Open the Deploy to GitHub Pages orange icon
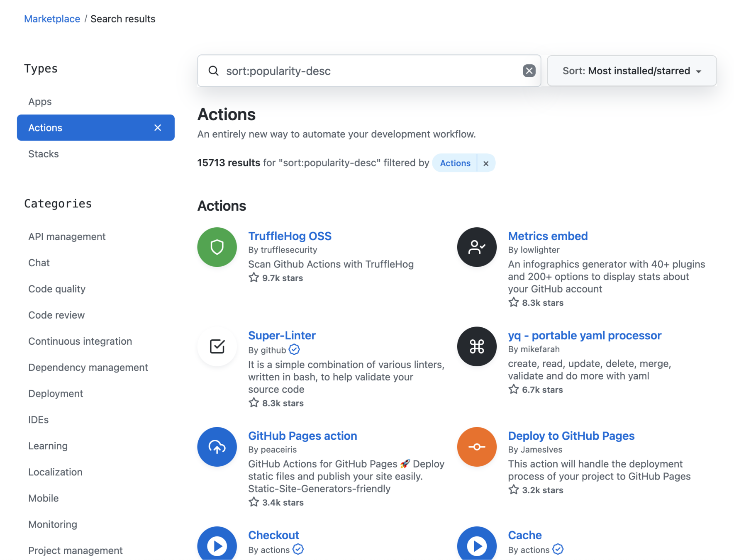 pos(477,447)
